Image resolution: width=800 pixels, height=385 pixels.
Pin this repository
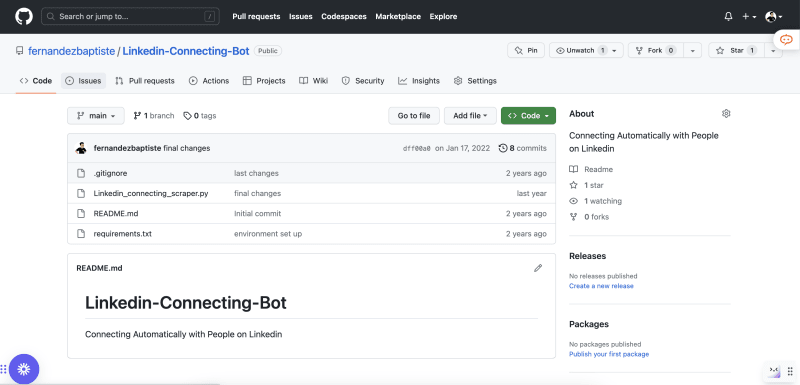click(526, 50)
